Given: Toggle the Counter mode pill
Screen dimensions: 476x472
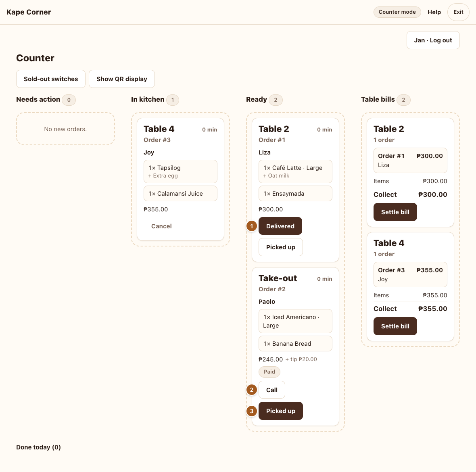Looking at the screenshot, I should click(x=397, y=12).
